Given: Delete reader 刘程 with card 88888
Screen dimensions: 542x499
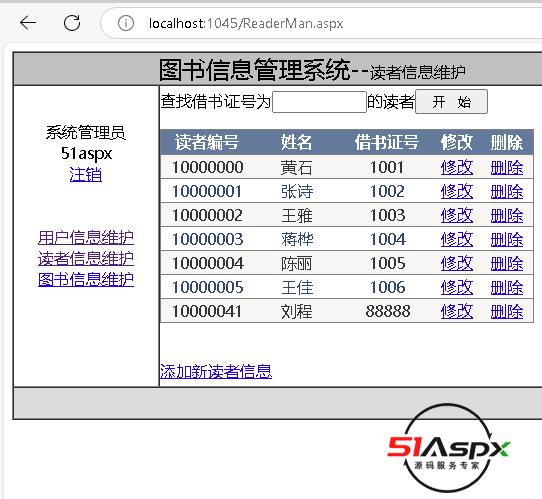Looking at the screenshot, I should point(507,311).
